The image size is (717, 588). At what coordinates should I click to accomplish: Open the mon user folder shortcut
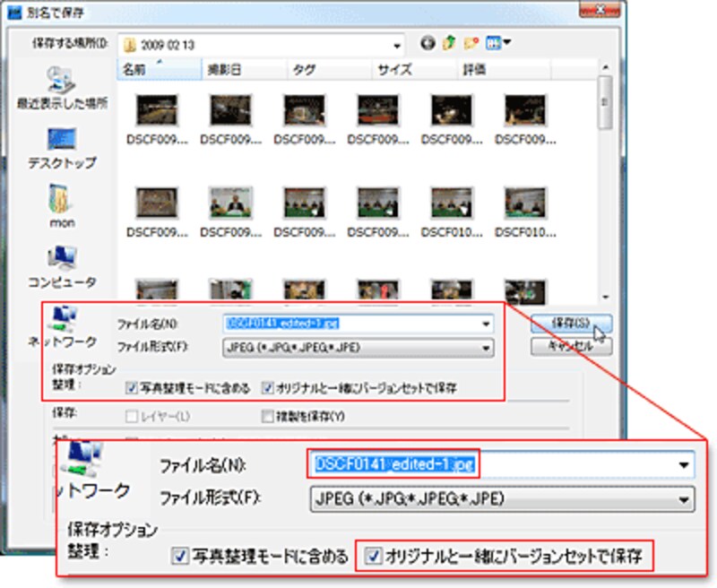[62, 206]
